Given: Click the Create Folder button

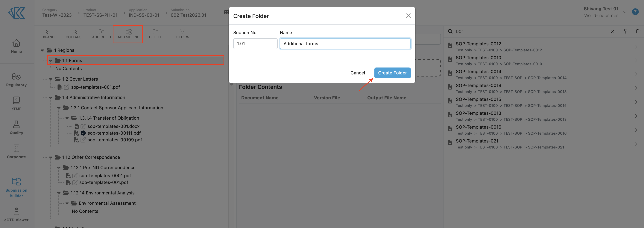Looking at the screenshot, I should pyautogui.click(x=392, y=73).
